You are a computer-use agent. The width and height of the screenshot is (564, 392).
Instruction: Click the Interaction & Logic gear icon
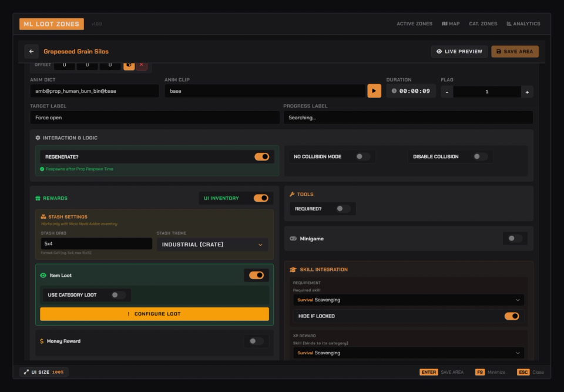[x=38, y=138]
